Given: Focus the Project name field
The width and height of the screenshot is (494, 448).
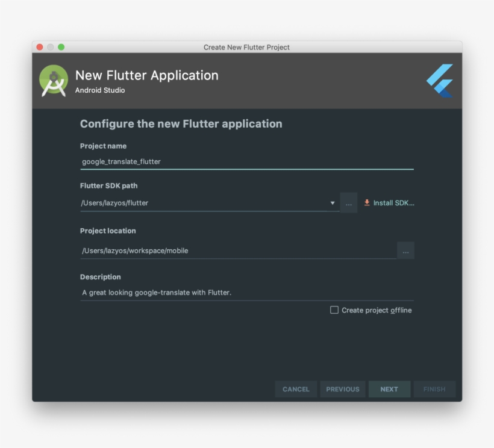Looking at the screenshot, I should click(247, 162).
